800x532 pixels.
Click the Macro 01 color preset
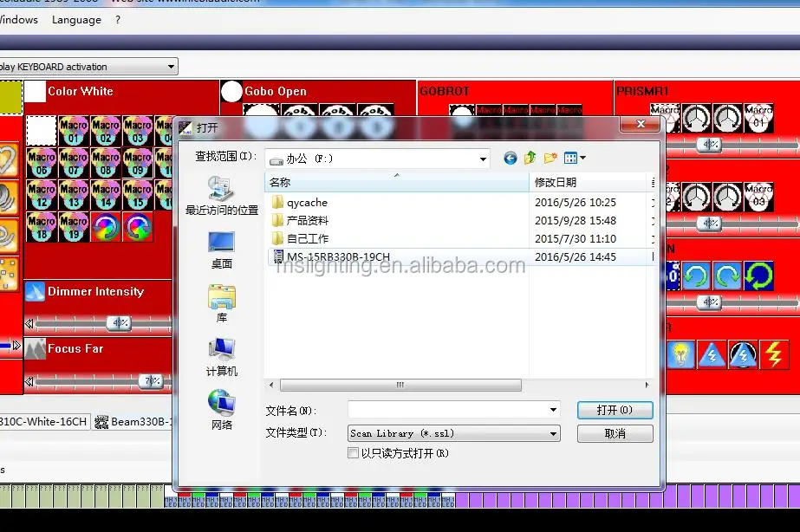[74, 131]
